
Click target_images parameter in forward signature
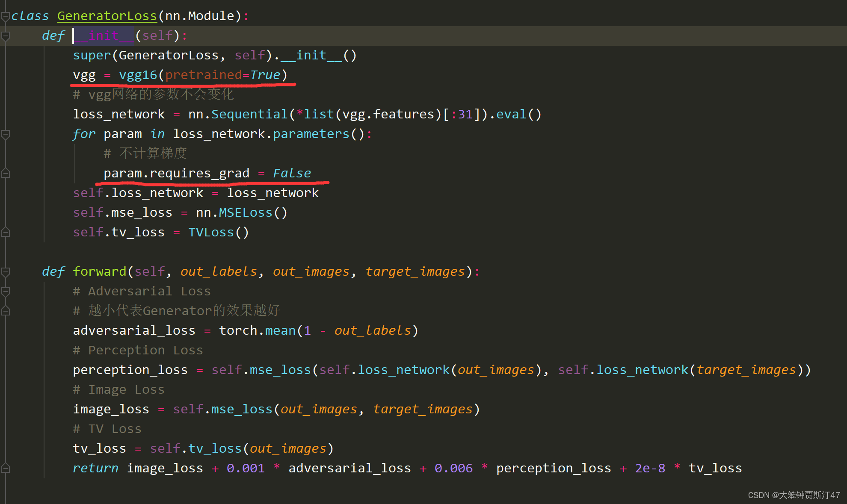[x=415, y=272]
